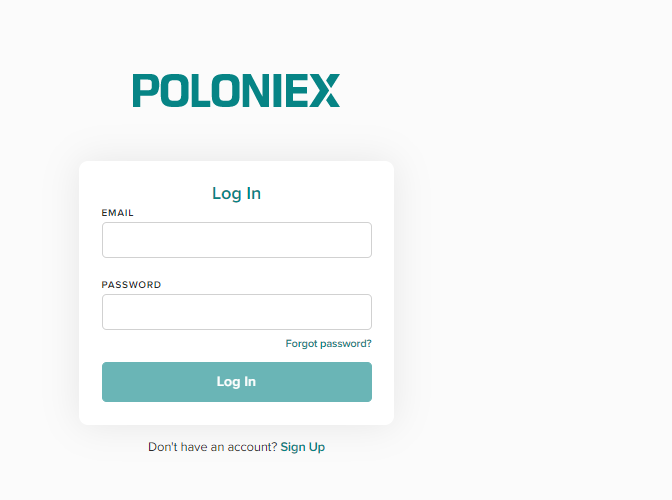
Task: Click the Poloniex logo
Action: (x=236, y=90)
